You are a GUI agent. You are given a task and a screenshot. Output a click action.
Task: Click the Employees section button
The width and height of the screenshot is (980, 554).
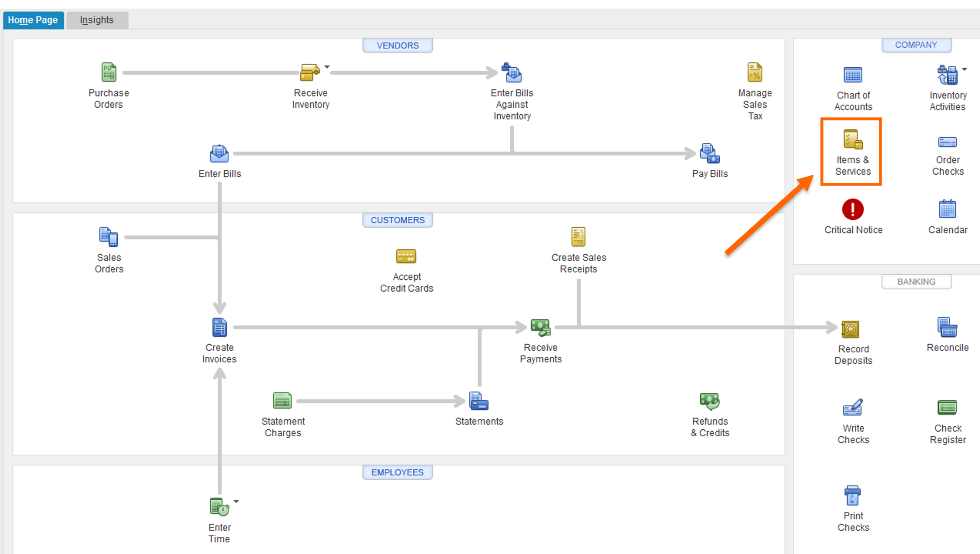pyautogui.click(x=397, y=472)
